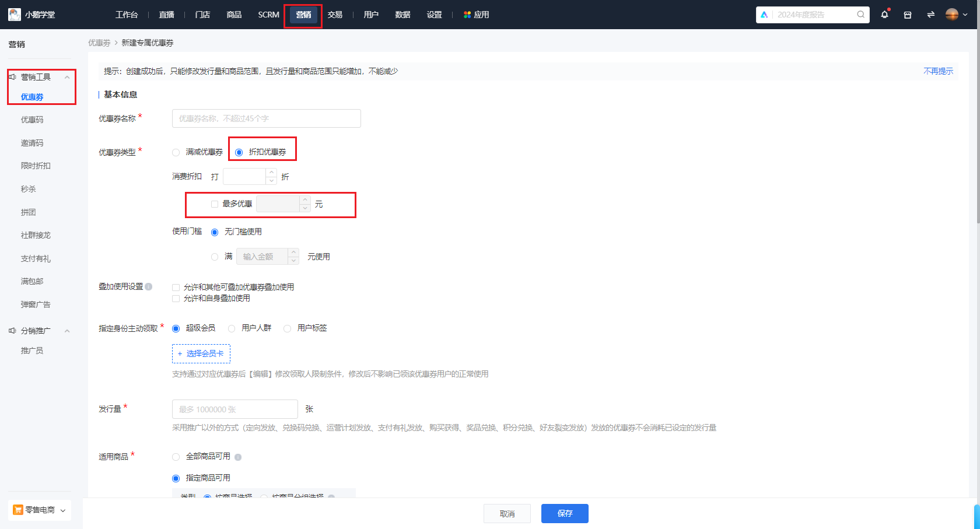This screenshot has height=529, width=980.
Task: Open the 零售电商 store switcher dropdown
Action: (x=63, y=509)
